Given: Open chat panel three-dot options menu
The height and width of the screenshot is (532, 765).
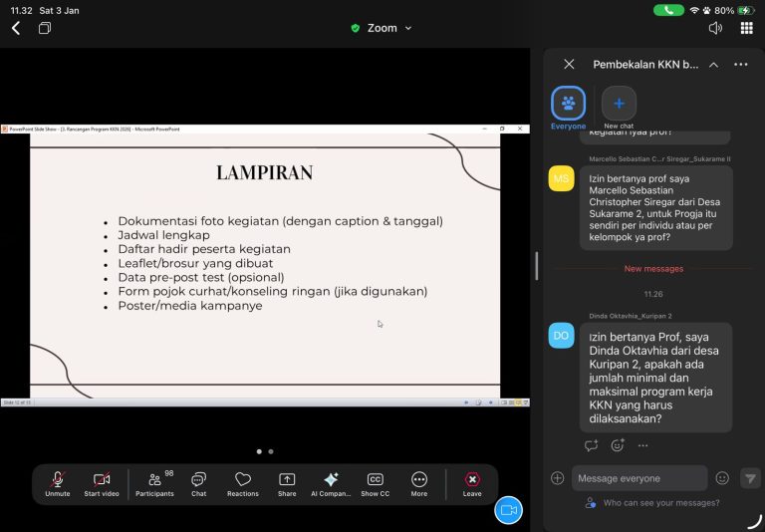Looking at the screenshot, I should (740, 65).
